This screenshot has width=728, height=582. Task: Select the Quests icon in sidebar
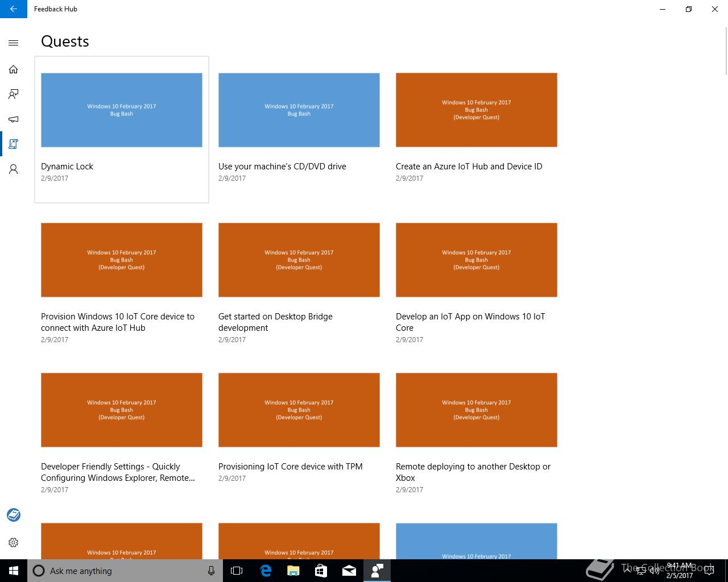[x=14, y=144]
